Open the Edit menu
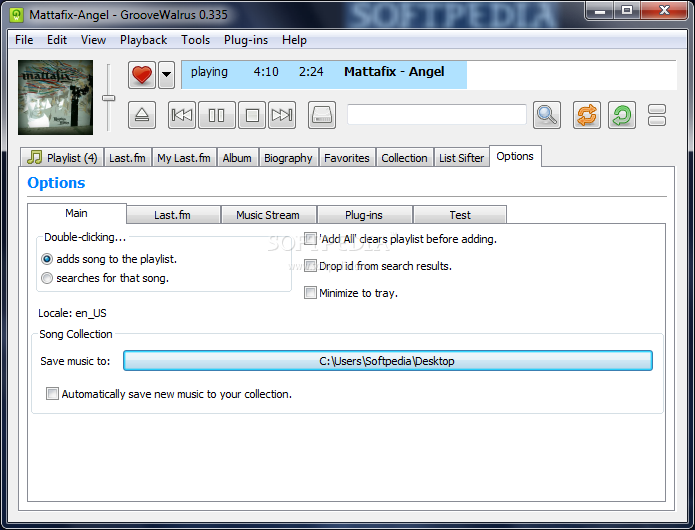Image resolution: width=695 pixels, height=530 pixels. (57, 40)
